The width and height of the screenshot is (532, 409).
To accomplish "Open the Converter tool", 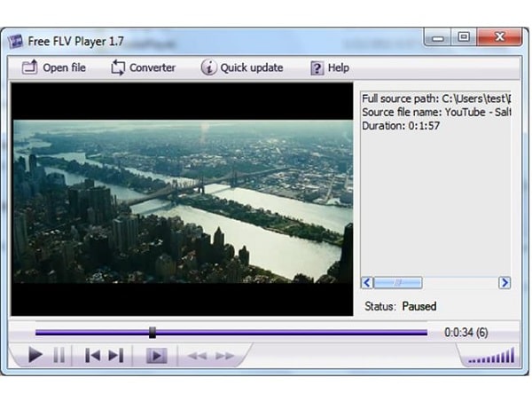I will pos(143,67).
